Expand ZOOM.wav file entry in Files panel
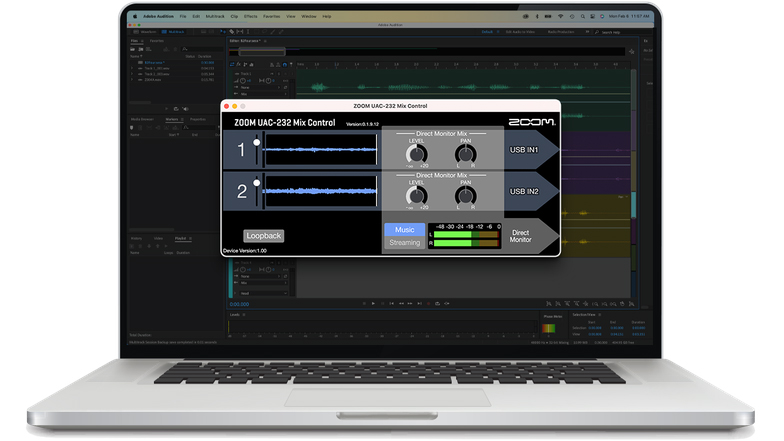This screenshot has width=784, height=441. [x=132, y=80]
